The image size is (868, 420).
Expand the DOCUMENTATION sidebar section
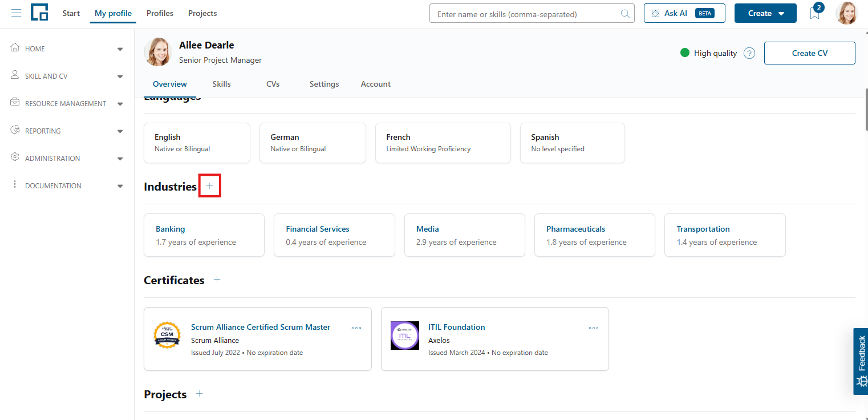[x=120, y=186]
